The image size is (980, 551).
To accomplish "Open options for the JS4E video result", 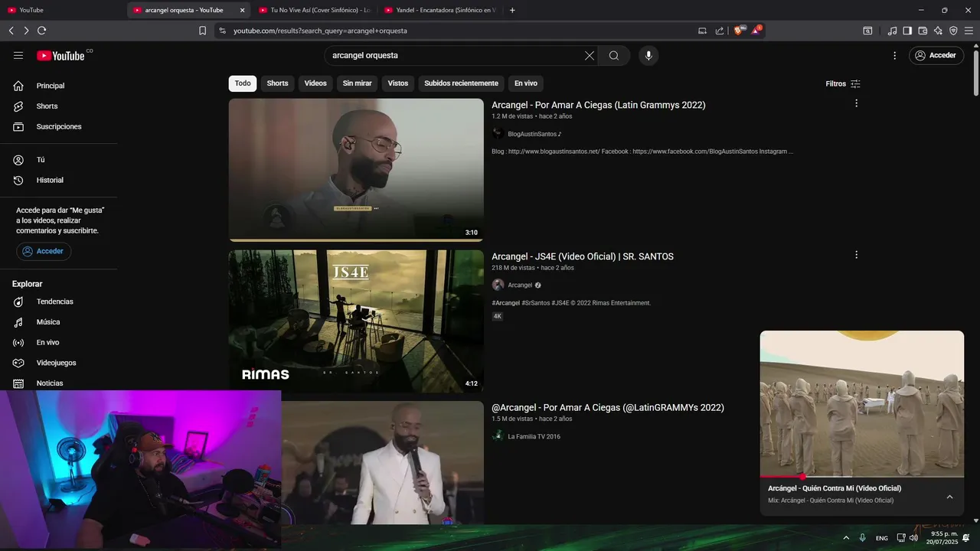I will point(856,255).
